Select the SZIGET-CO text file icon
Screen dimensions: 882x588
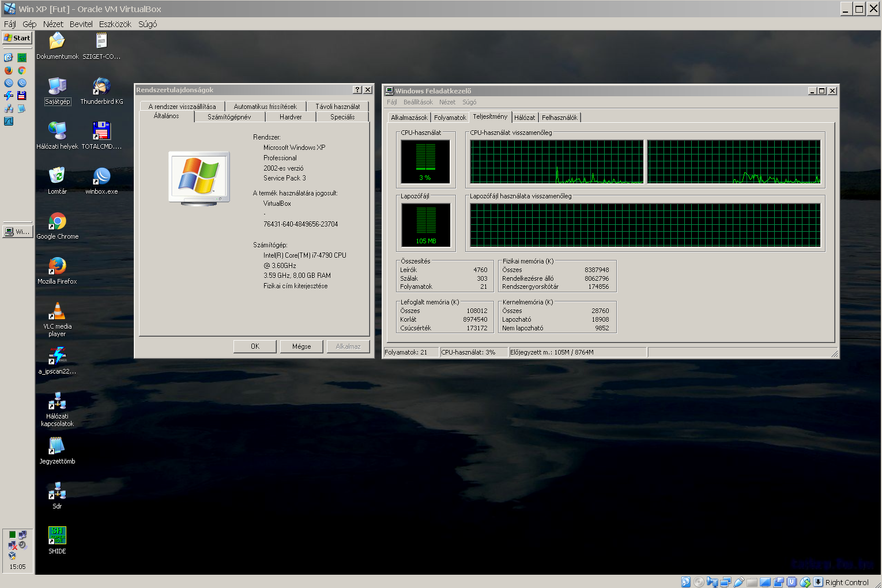coord(101,46)
